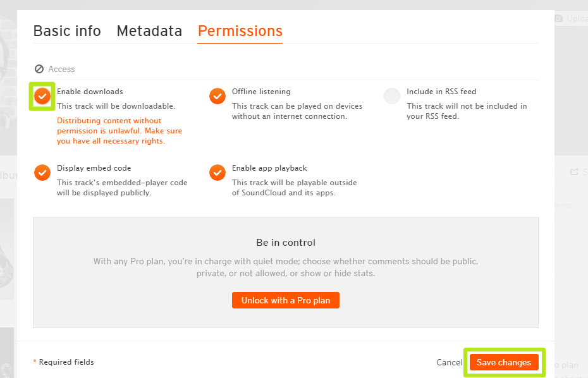Select the Permissions tab

pos(240,30)
